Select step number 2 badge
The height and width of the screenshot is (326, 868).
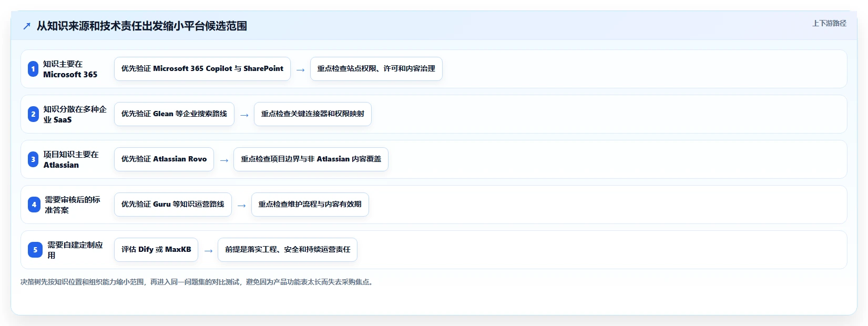click(33, 114)
